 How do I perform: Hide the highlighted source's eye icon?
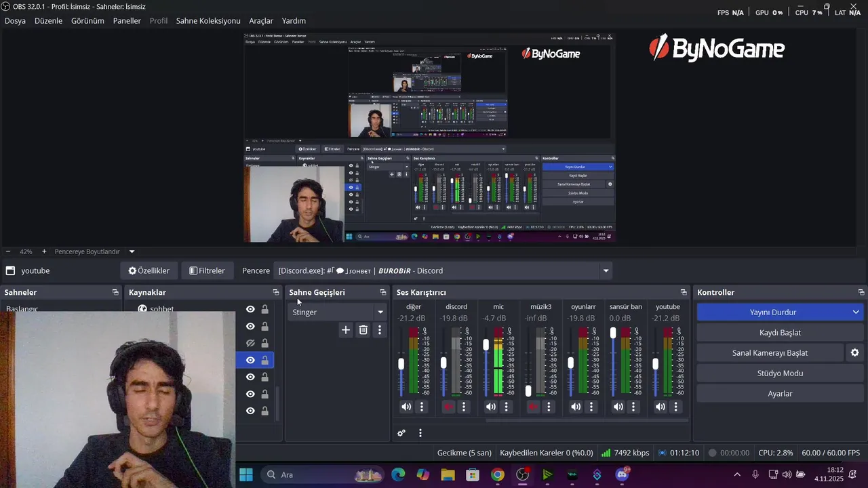pos(250,360)
